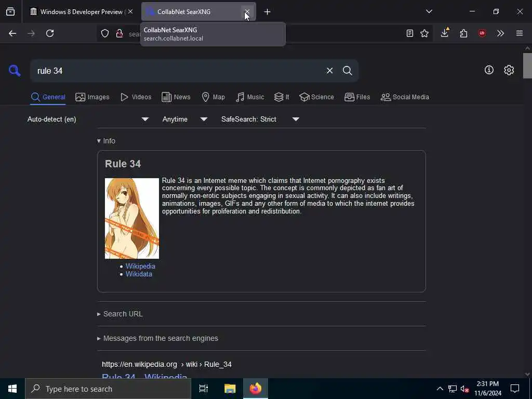Open the Wikipedia infobox link
Screen dimensions: 532x399
(x=140, y=267)
